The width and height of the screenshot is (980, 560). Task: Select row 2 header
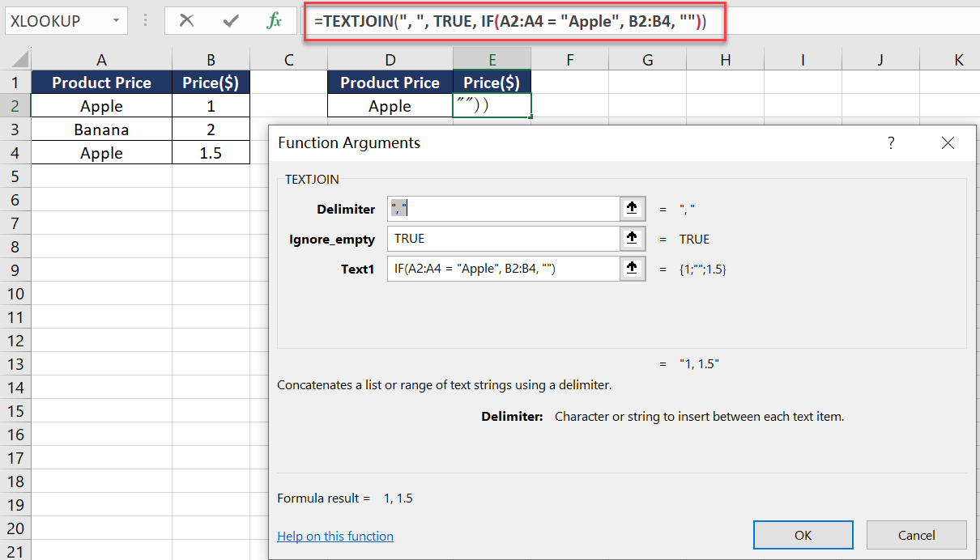[x=15, y=106]
